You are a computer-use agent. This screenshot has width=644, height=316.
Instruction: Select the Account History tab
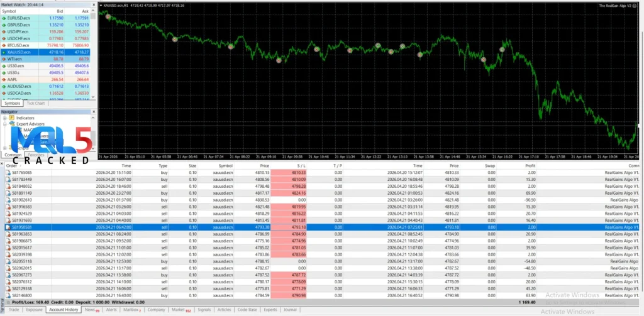pyautogui.click(x=64, y=310)
